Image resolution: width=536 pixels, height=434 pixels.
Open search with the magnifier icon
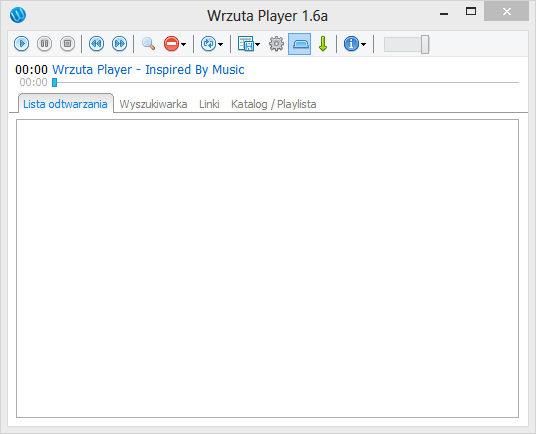click(x=148, y=44)
